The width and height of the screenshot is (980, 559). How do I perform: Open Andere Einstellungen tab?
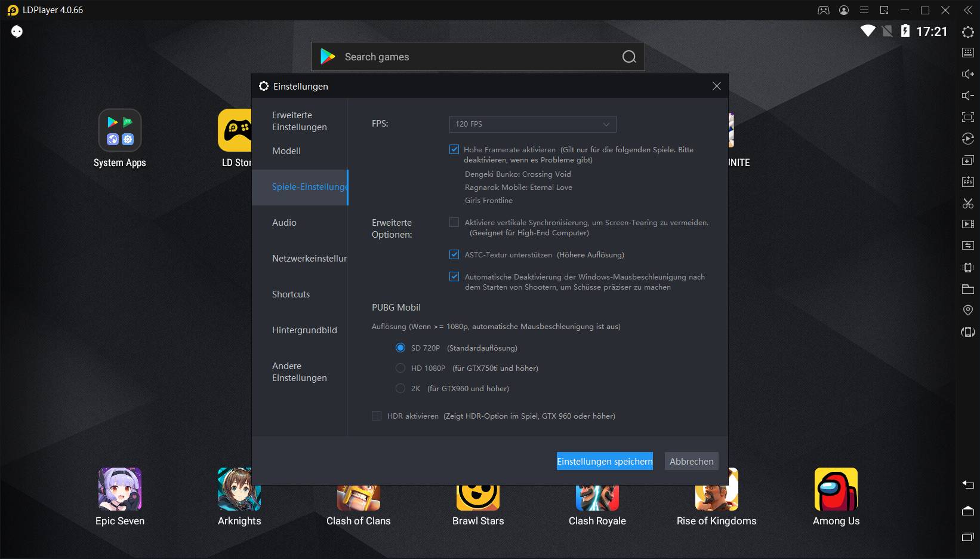tap(300, 372)
